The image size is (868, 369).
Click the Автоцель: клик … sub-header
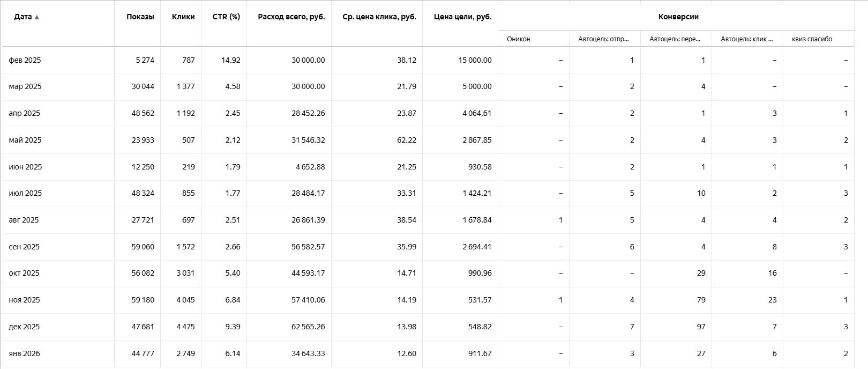coord(747,39)
